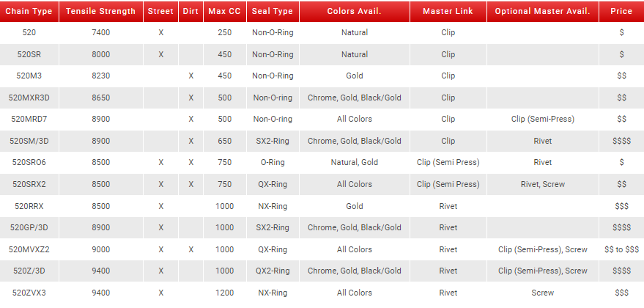Viewport: 644px width, 308px height.
Task: Select the Price column header
Action: point(621,12)
